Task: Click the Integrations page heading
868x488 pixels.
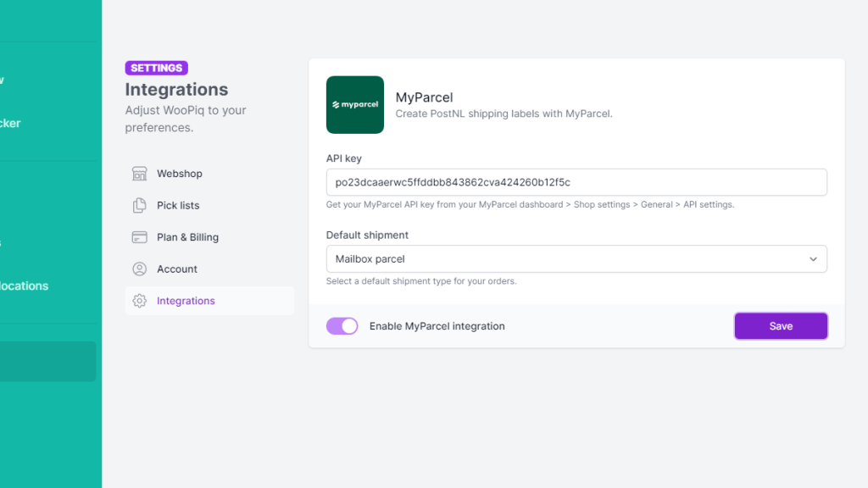Action: 176,90
